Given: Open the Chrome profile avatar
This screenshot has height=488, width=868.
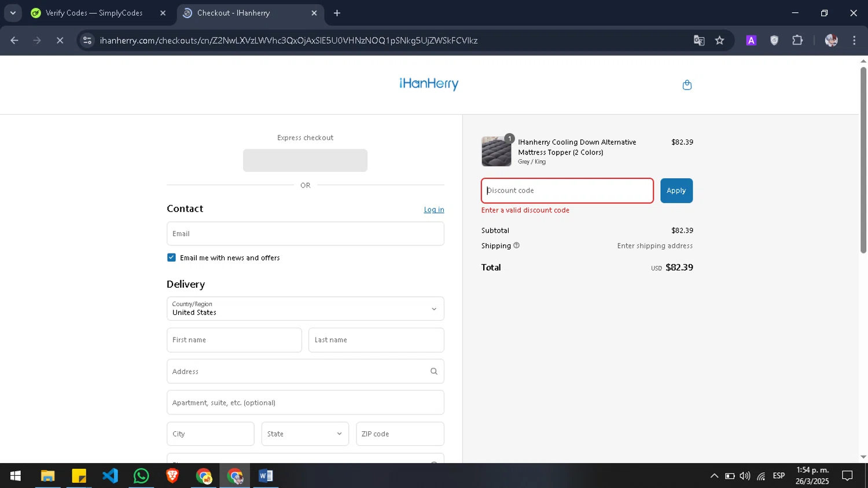Looking at the screenshot, I should point(832,41).
